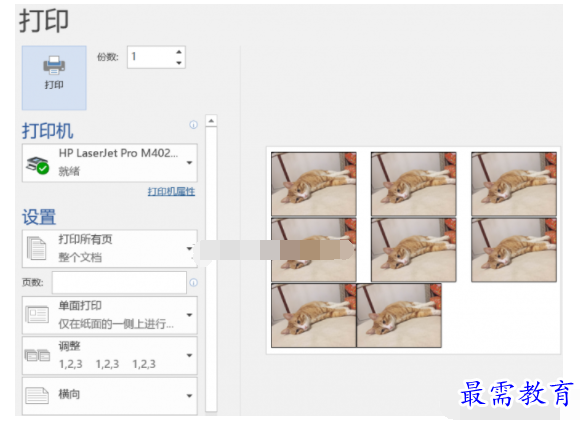582x425 pixels.
Task: Open the collation (调整 1,2,3) dropdown
Action: click(x=109, y=355)
